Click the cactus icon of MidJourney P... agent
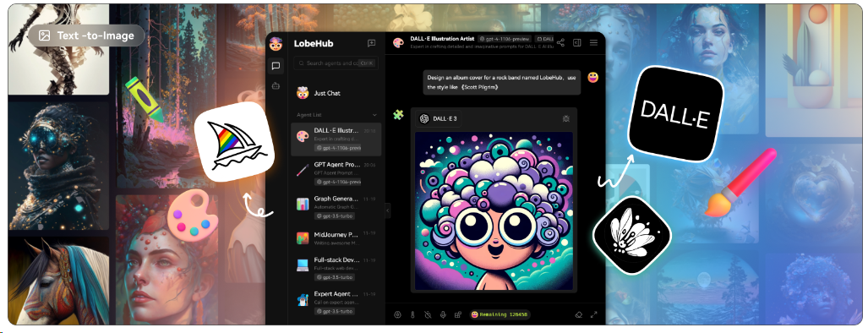 pyautogui.click(x=303, y=238)
